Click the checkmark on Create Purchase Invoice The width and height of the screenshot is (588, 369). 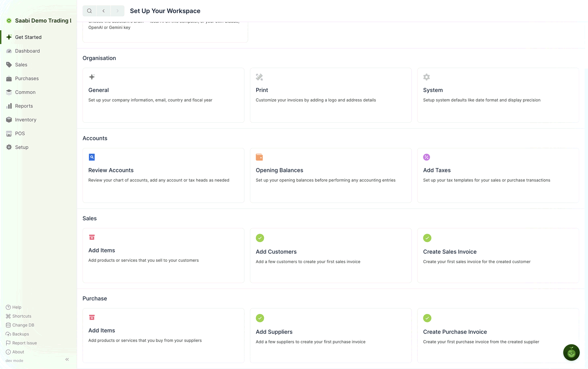(427, 318)
